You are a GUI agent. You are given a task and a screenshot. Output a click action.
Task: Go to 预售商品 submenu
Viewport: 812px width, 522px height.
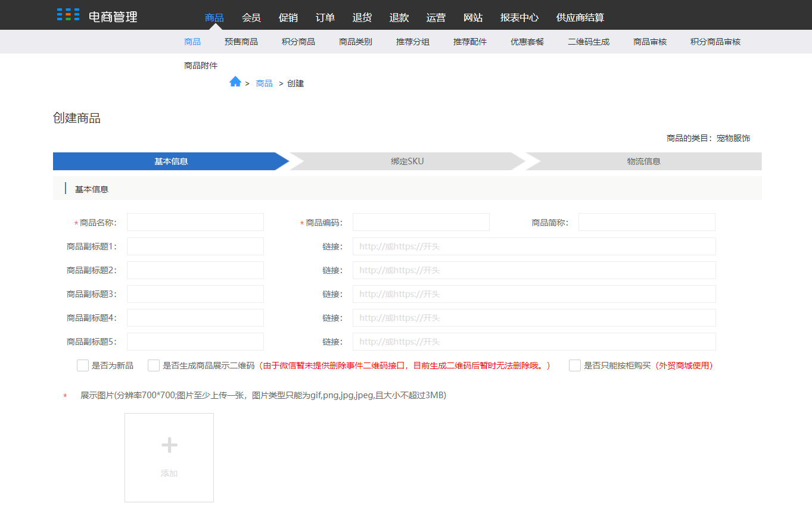click(241, 42)
